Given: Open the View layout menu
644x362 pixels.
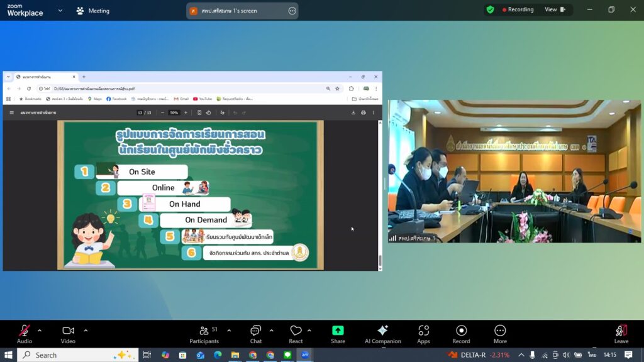Looking at the screenshot, I should point(555,9).
